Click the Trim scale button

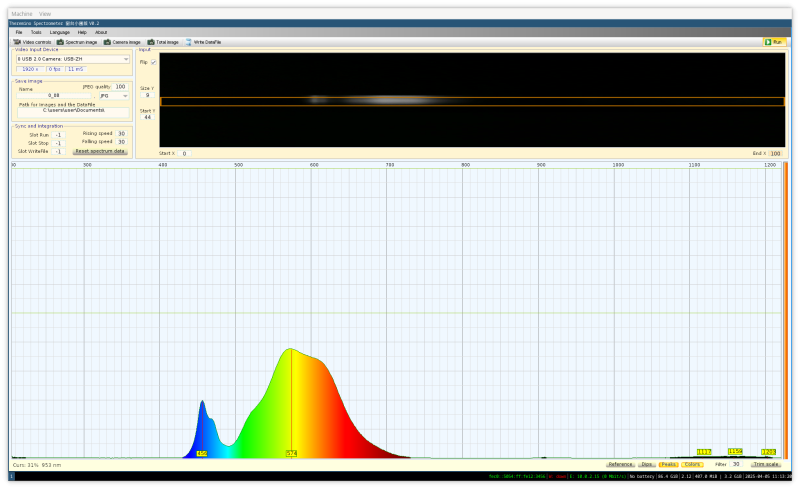[767, 464]
